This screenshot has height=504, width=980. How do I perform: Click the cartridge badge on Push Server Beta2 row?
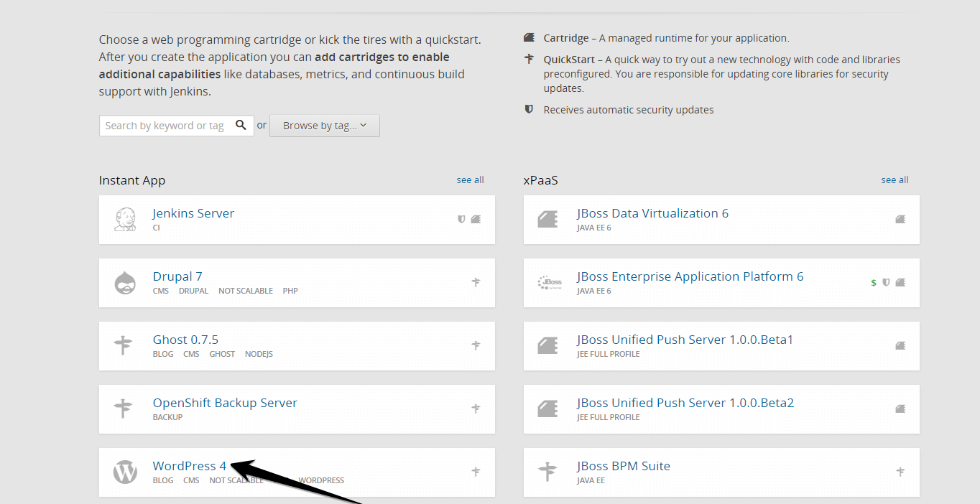900,409
